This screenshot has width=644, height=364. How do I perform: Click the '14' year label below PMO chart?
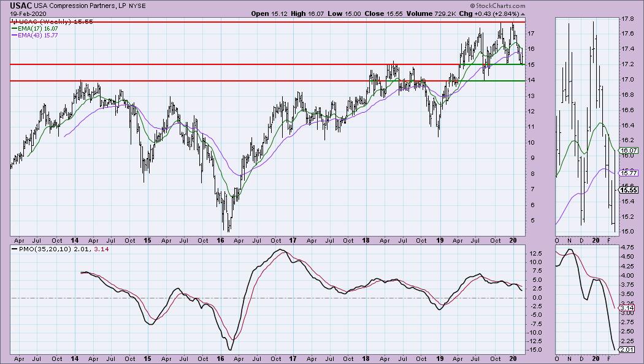pos(75,358)
